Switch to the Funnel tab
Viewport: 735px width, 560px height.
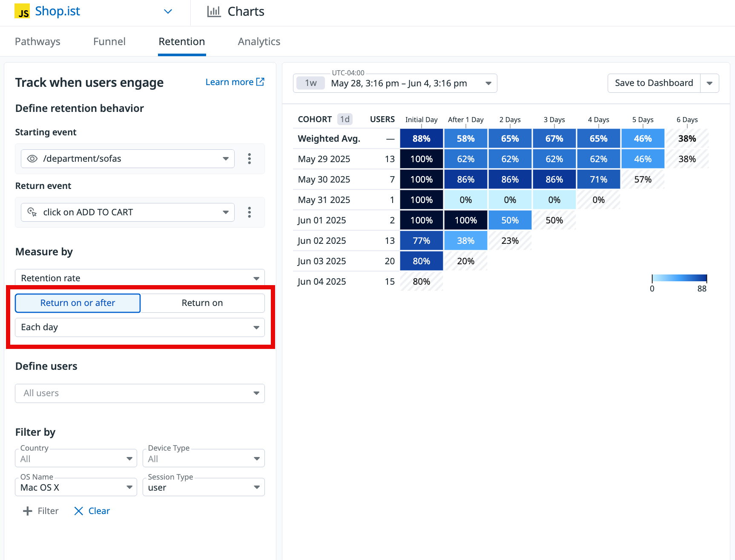click(x=109, y=42)
